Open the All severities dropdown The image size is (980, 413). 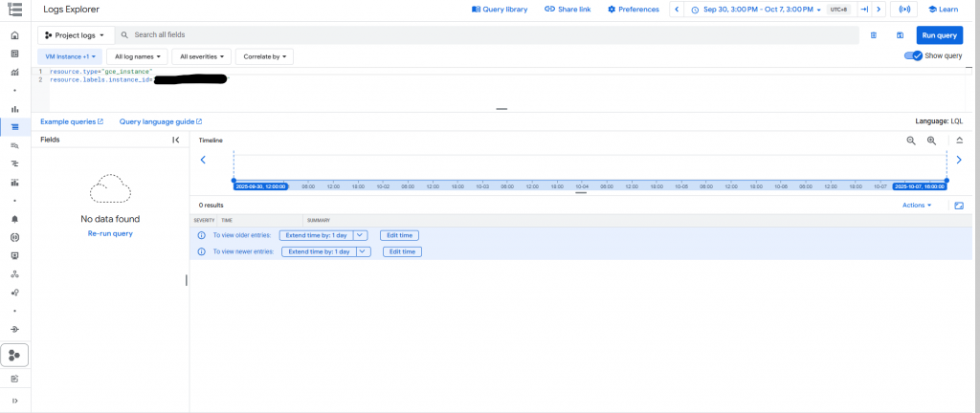(202, 56)
